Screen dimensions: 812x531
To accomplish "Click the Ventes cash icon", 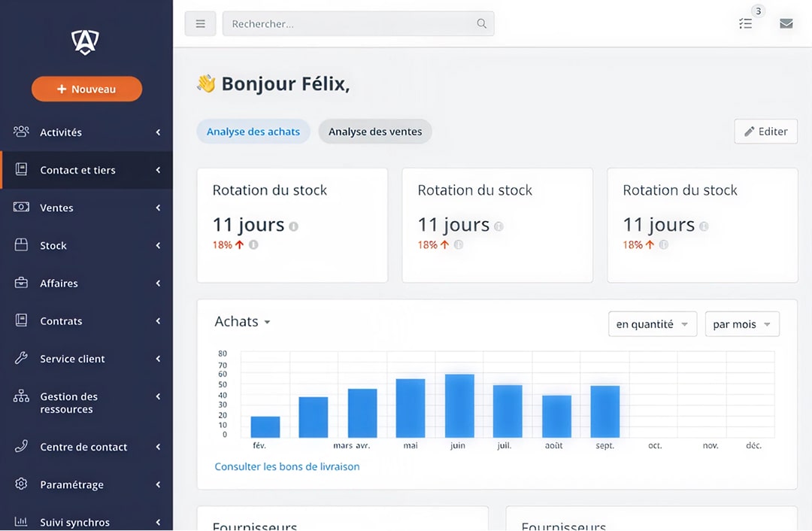I will coord(21,208).
